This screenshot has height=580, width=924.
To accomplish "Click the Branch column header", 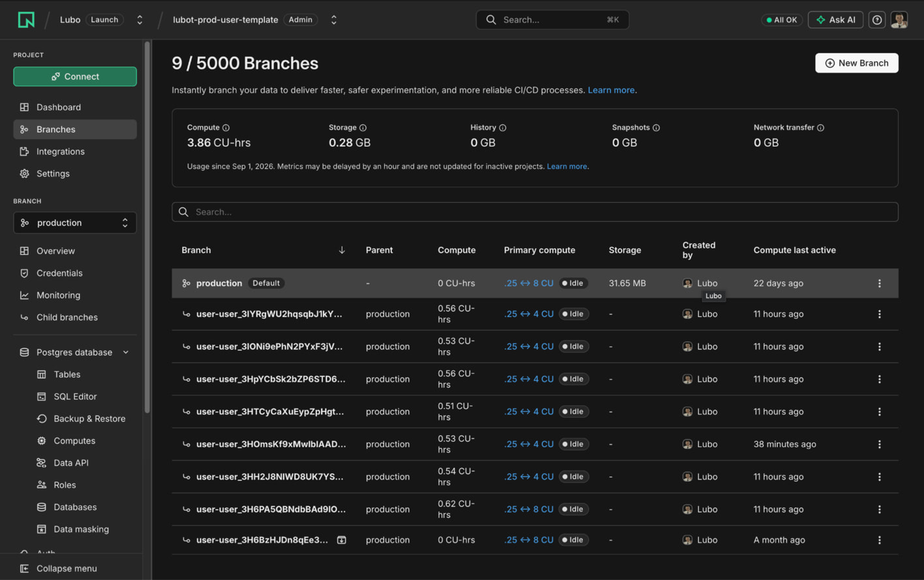I will (196, 250).
